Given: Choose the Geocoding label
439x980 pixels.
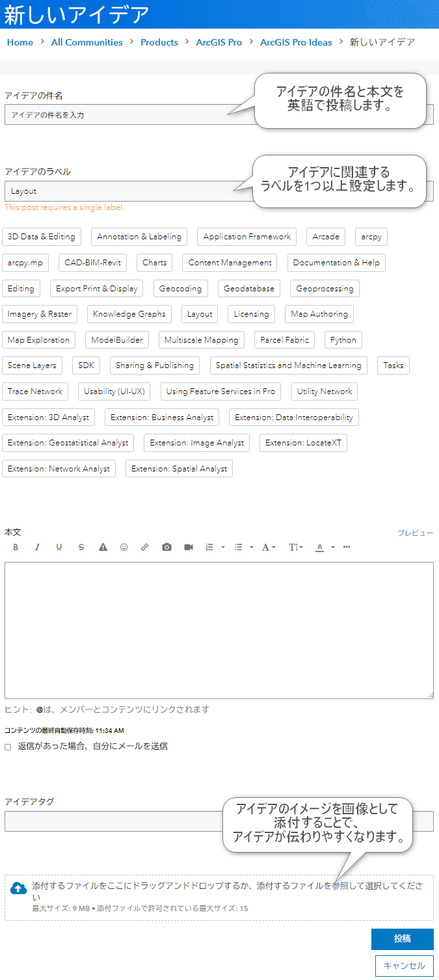Looking at the screenshot, I should coord(181,288).
